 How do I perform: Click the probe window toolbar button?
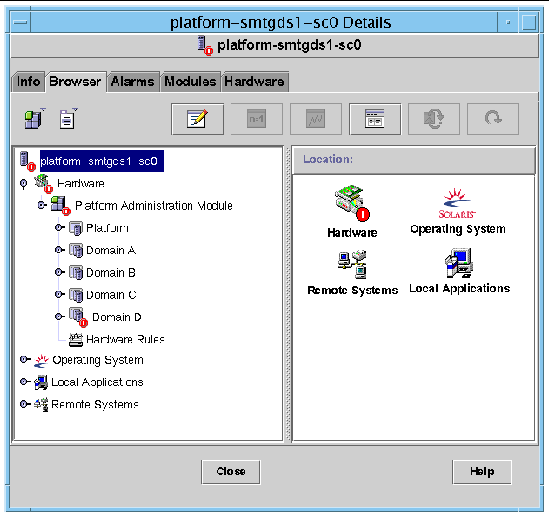click(375, 119)
